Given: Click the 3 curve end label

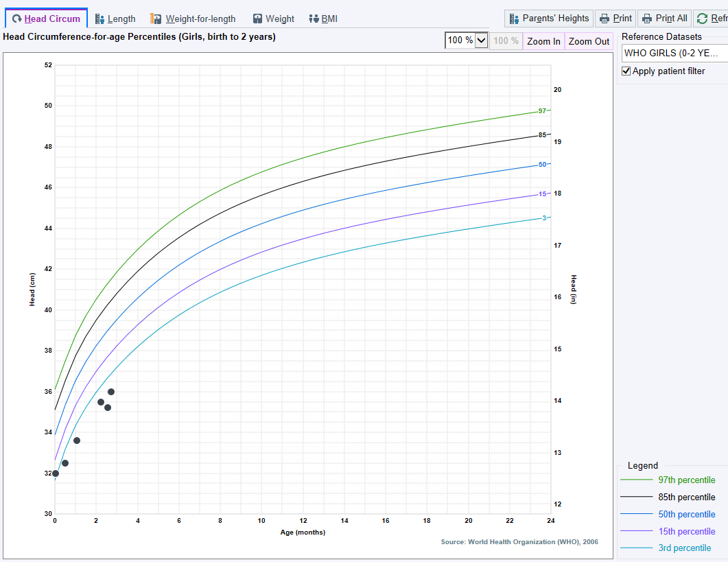Looking at the screenshot, I should click(x=545, y=218).
